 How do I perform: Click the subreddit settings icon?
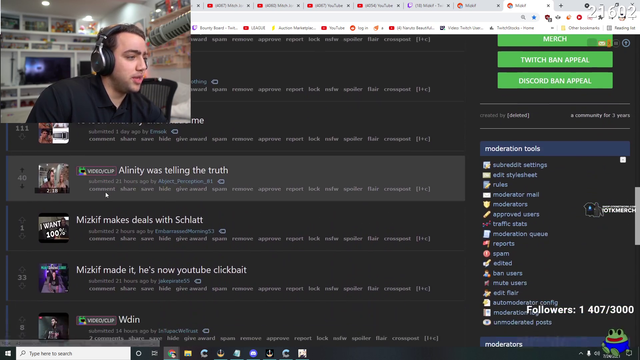[487, 165]
